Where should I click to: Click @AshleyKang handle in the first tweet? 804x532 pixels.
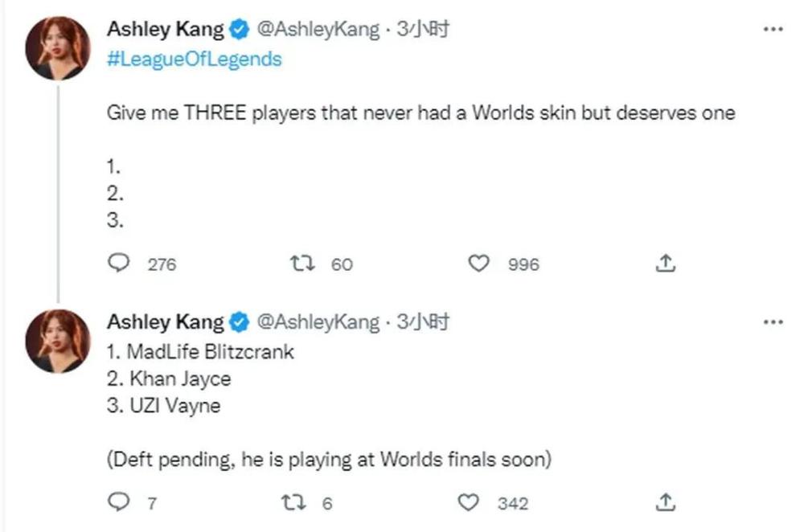[318, 30]
